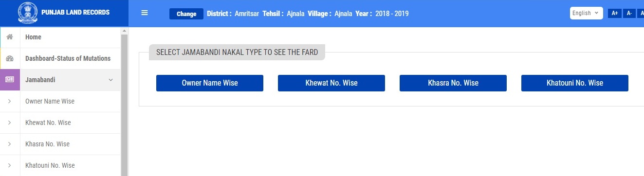Click the Punjab government emblem logo
This screenshot has width=644, height=176.
click(27, 13)
